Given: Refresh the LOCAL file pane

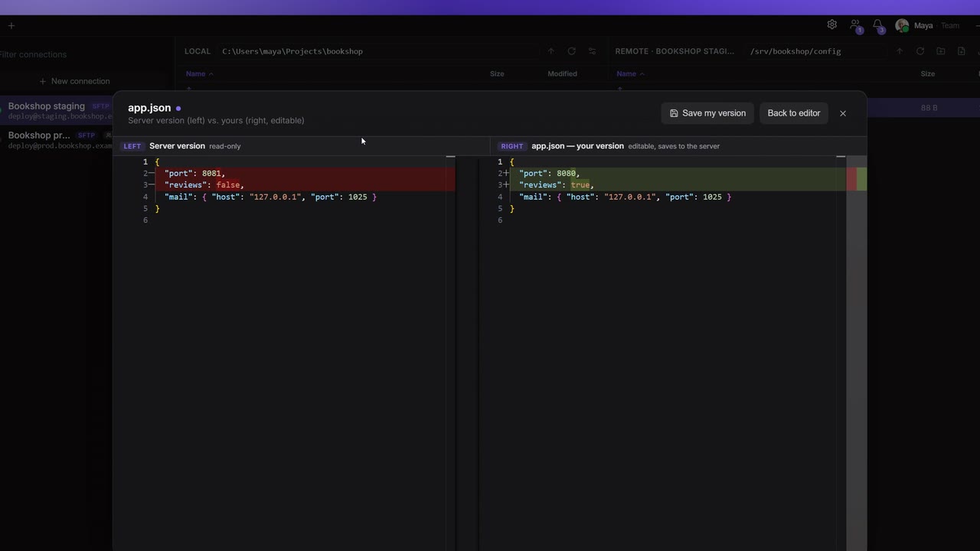Looking at the screenshot, I should (571, 51).
